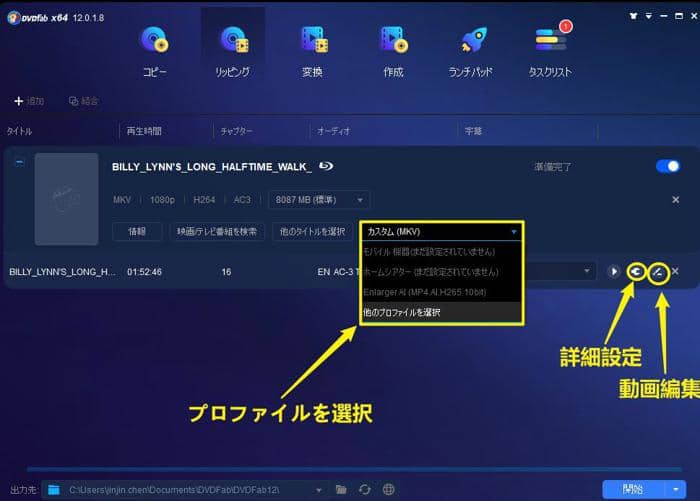Click the blue output folder icon

(54, 490)
